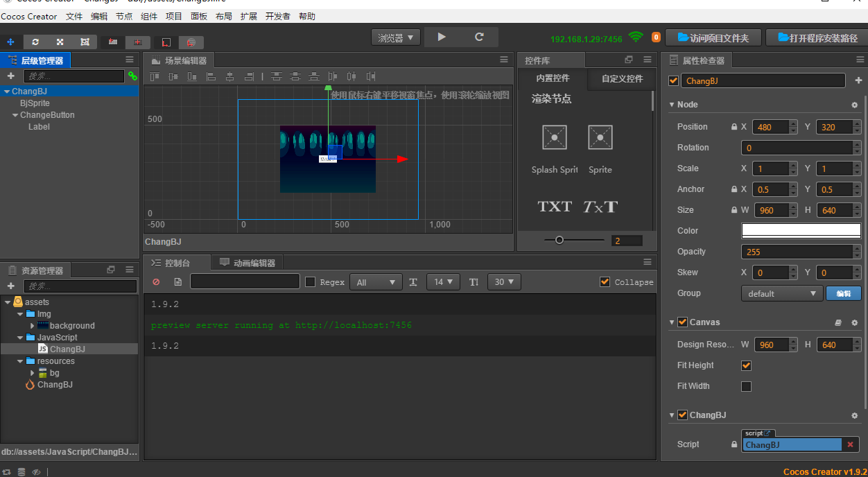The width and height of the screenshot is (868, 477).
Task: Open the Group default dropdown
Action: coord(781,293)
